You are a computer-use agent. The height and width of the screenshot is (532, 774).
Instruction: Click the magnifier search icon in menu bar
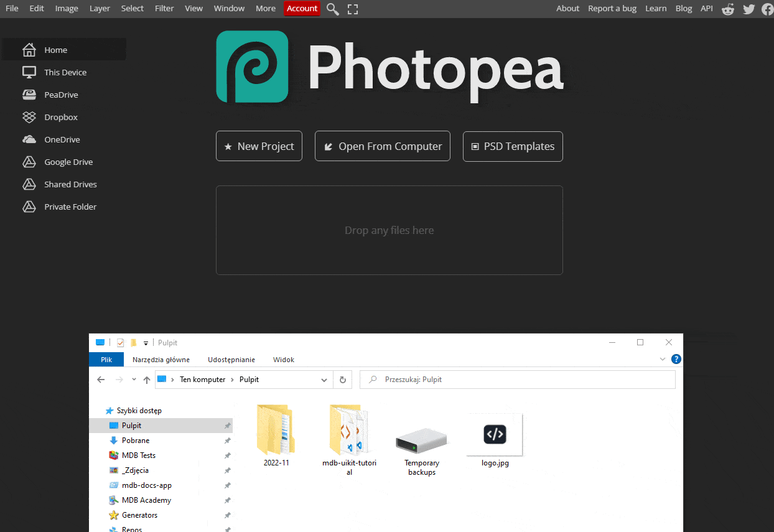333,9
